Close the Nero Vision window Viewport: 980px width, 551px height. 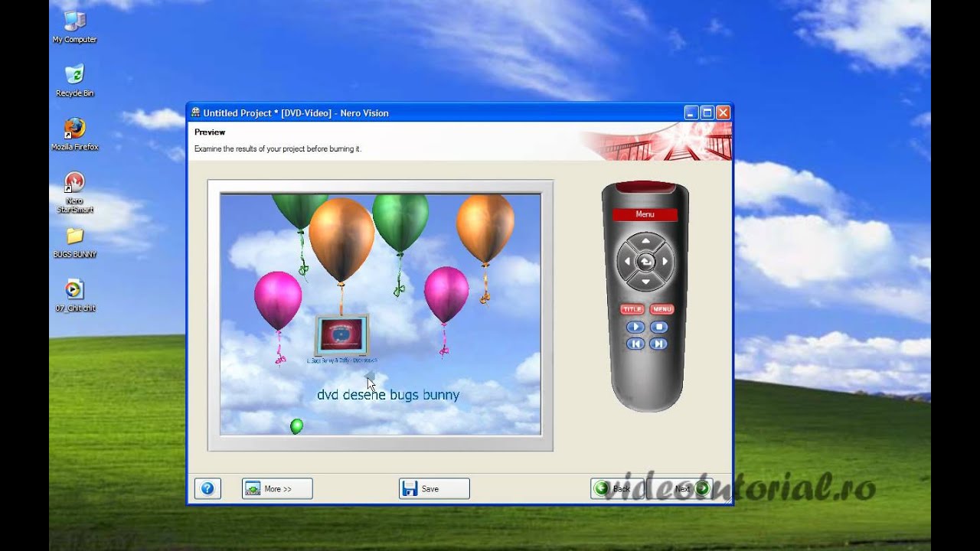pyautogui.click(x=724, y=112)
